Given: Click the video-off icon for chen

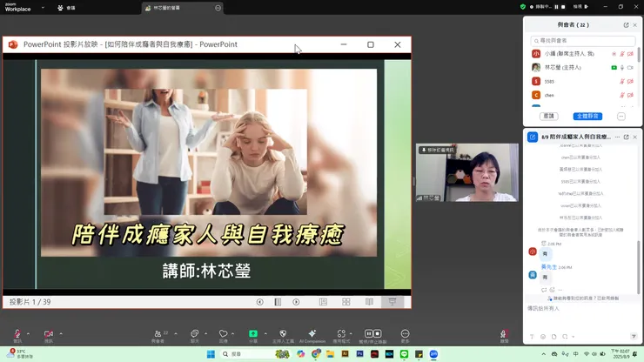Looking at the screenshot, I should coord(630,96).
